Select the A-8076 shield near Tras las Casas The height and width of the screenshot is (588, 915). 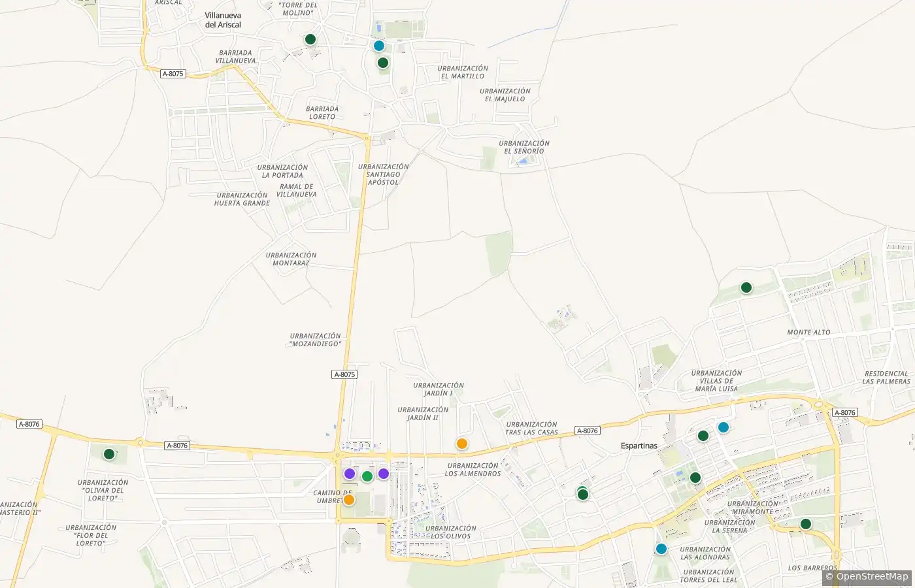click(x=588, y=431)
